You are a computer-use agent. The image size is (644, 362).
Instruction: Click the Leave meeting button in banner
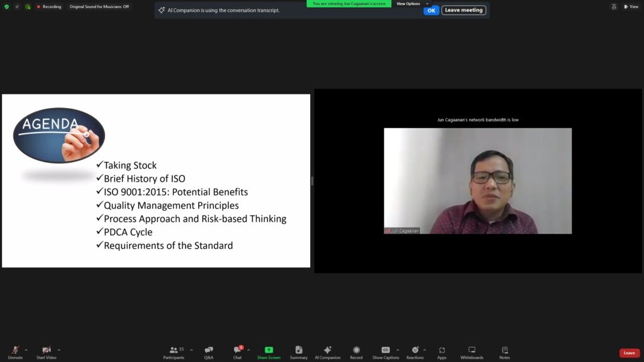[464, 10]
